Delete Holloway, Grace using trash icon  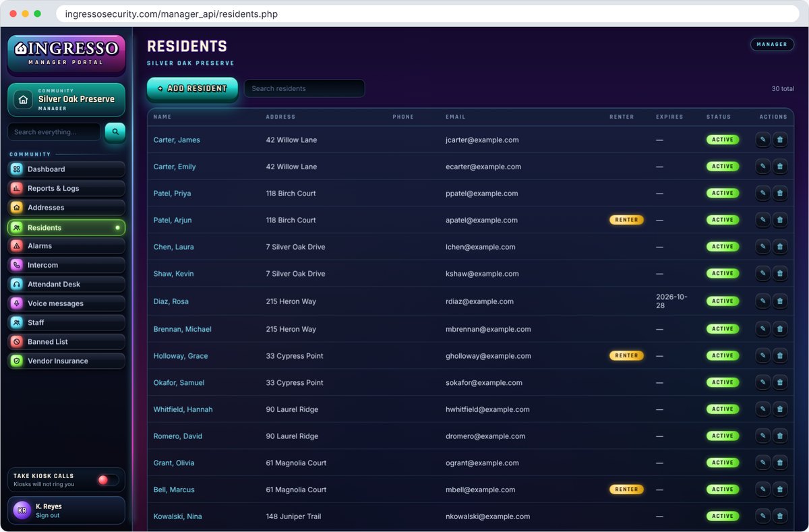pos(780,355)
